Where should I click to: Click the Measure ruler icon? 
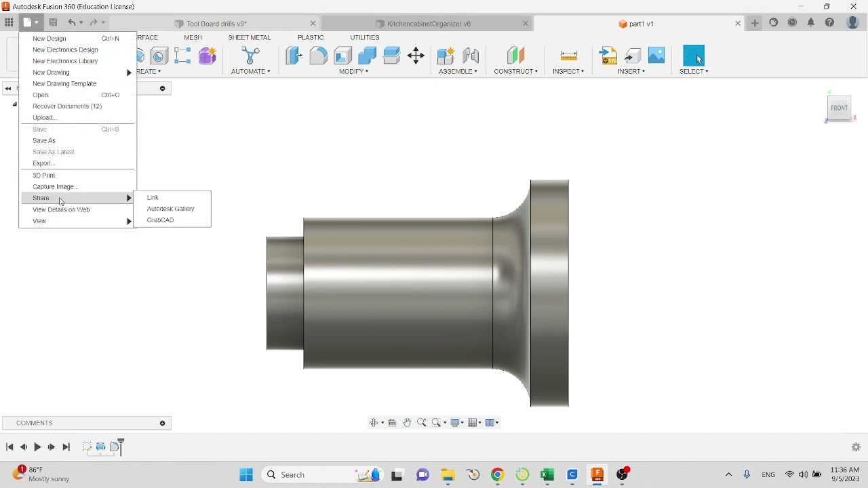pyautogui.click(x=570, y=56)
